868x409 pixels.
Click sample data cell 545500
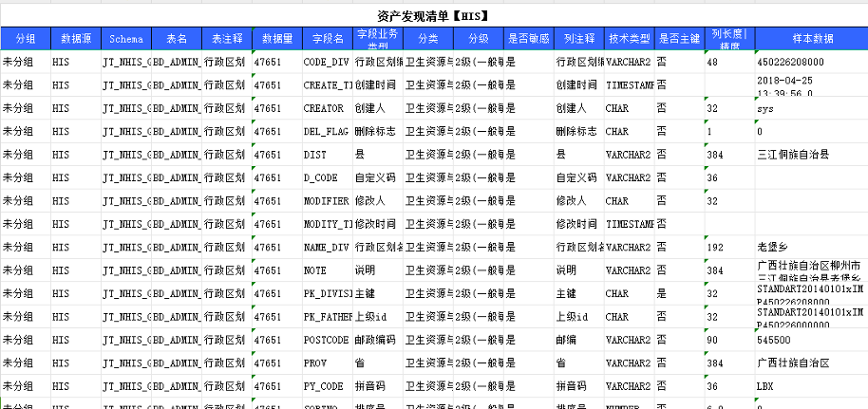[772, 340]
